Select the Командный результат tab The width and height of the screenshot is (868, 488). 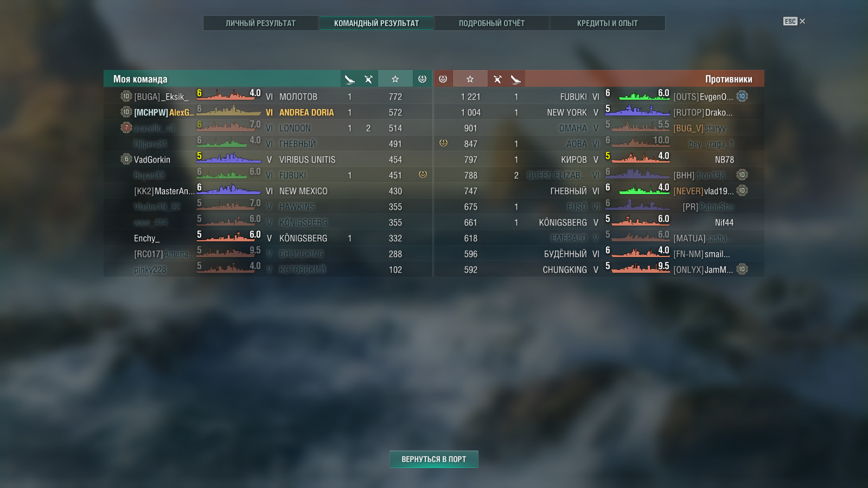point(376,23)
